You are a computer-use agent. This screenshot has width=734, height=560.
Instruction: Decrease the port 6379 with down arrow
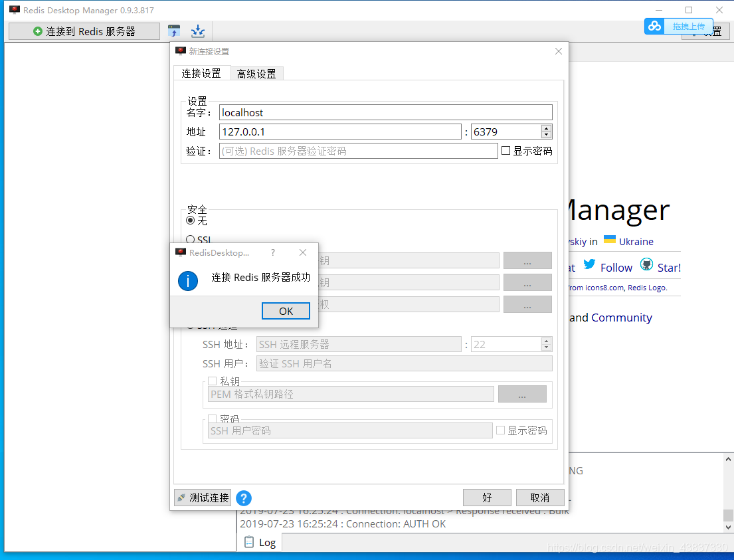546,136
